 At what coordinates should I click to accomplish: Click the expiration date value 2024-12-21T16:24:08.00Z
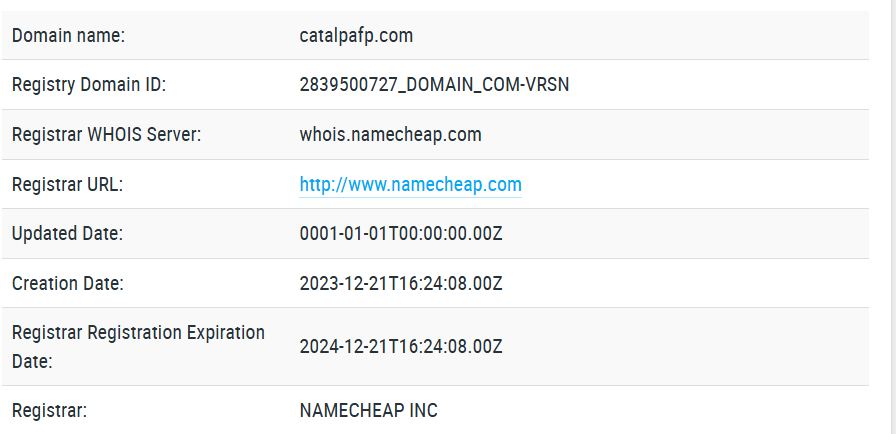point(401,347)
